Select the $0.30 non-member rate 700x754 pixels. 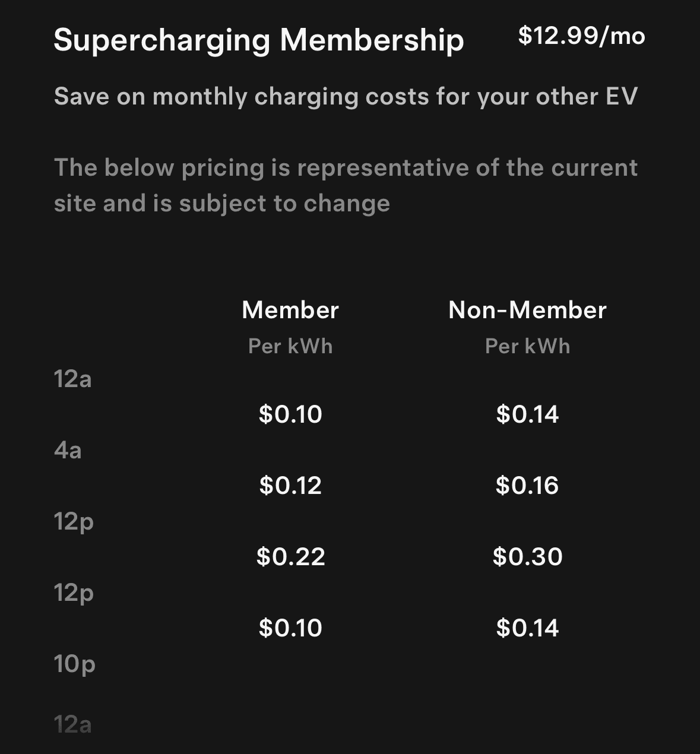(x=527, y=557)
